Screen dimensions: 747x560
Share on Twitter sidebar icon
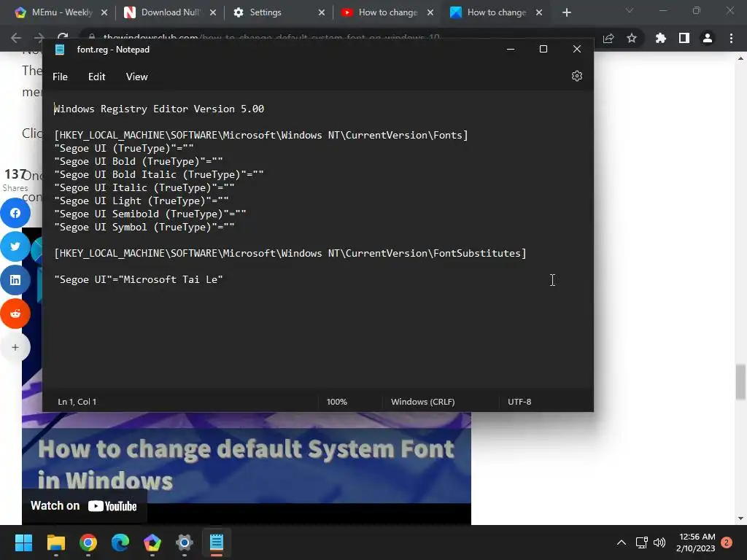pos(15,246)
